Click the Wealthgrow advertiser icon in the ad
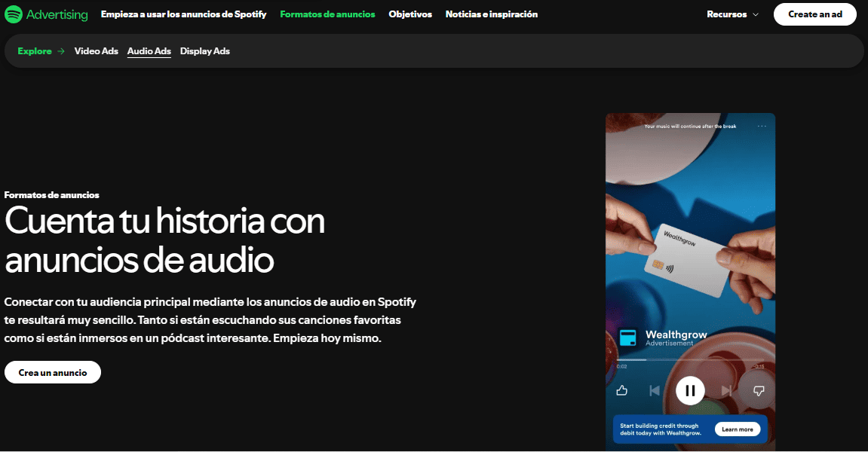Image resolution: width=868 pixels, height=452 pixels. click(627, 338)
